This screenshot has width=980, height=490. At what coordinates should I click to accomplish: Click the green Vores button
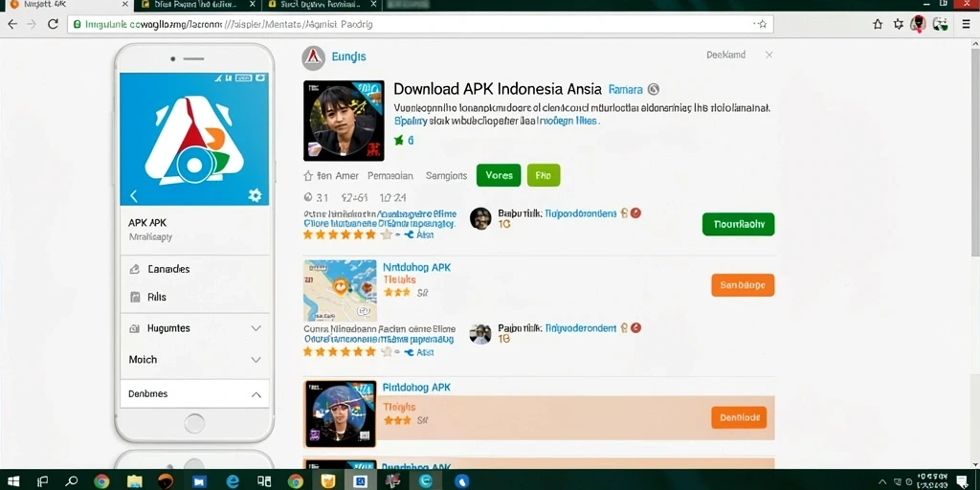click(x=499, y=176)
